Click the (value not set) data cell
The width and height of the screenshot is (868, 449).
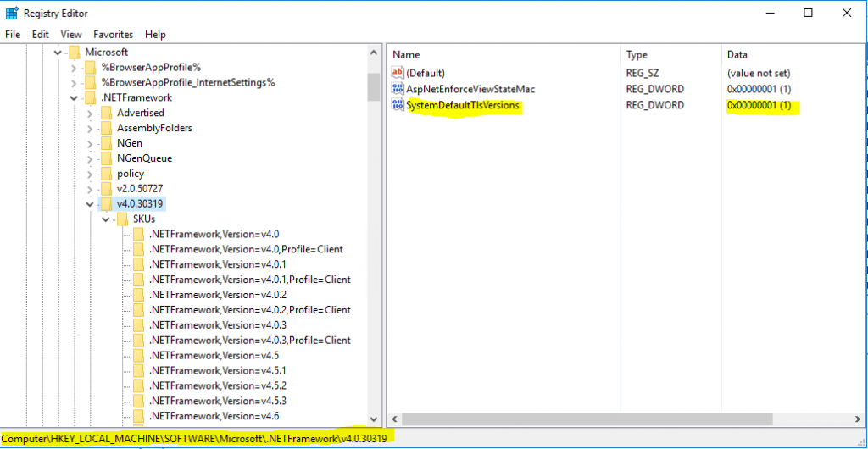click(x=759, y=73)
